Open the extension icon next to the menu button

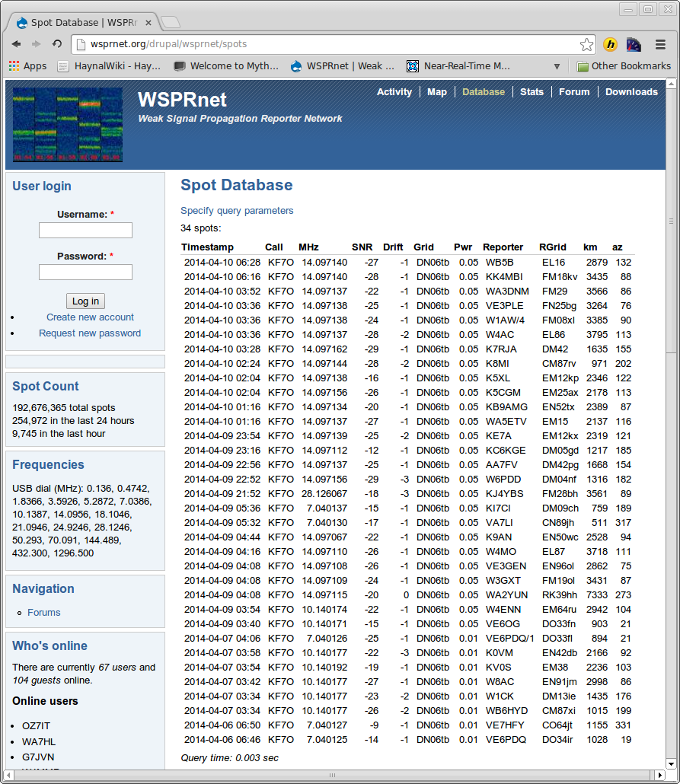pos(634,44)
